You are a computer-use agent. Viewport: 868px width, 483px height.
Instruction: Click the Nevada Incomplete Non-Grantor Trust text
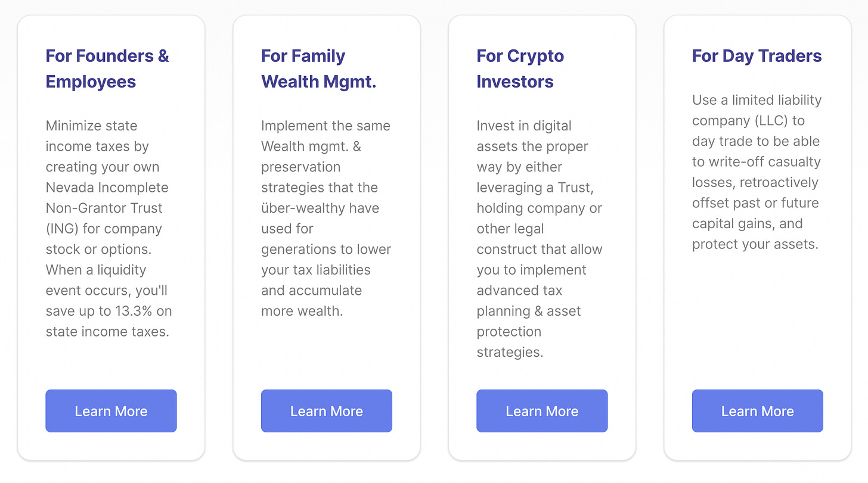107,197
